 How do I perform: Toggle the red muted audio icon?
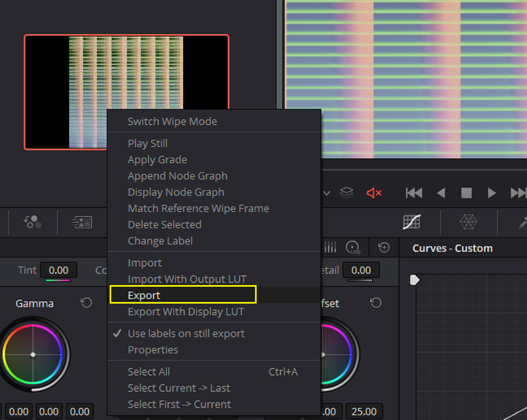(374, 193)
